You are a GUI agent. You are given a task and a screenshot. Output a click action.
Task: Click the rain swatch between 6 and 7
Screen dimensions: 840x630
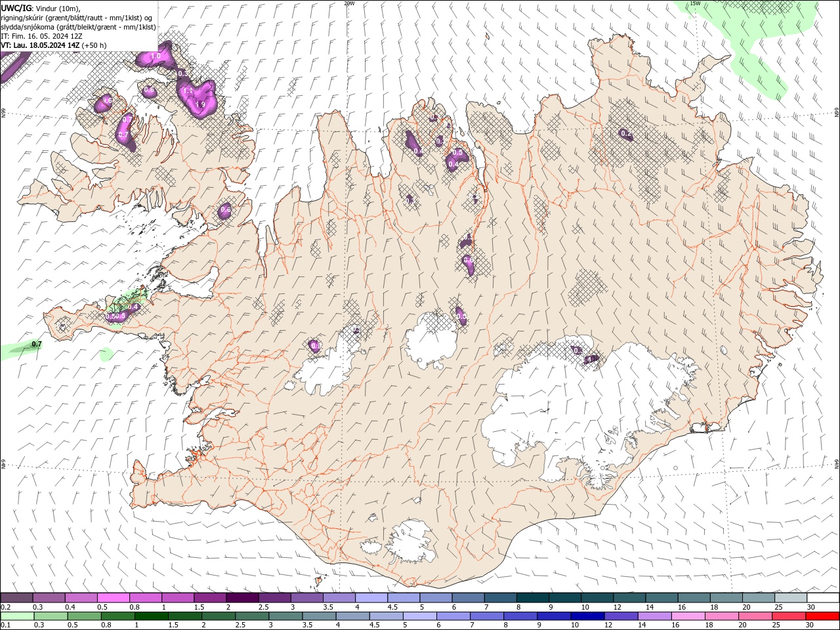coord(453,616)
